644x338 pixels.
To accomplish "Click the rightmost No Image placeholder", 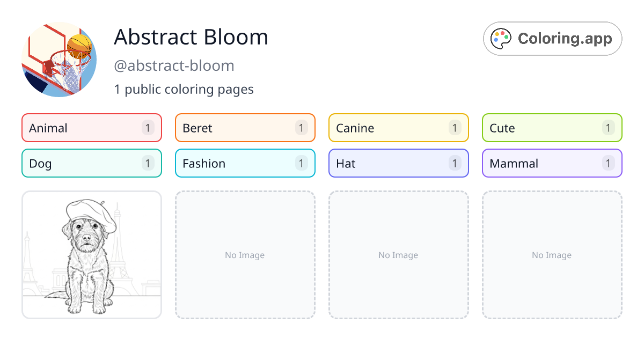I will point(552,255).
